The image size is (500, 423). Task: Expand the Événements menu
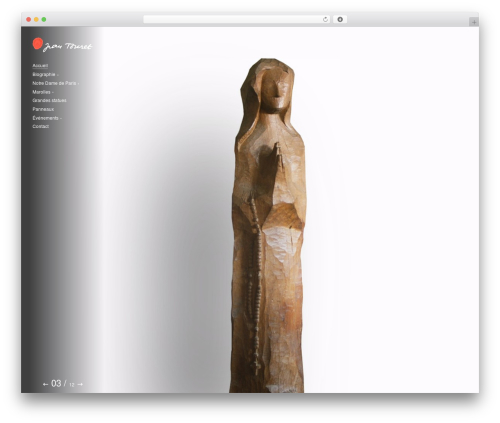click(x=47, y=118)
